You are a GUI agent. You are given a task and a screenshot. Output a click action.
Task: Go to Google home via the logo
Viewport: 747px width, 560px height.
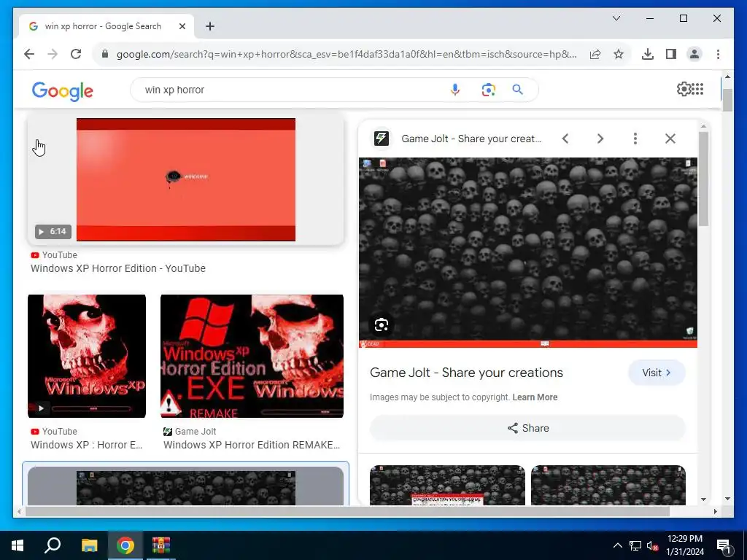[x=63, y=90]
